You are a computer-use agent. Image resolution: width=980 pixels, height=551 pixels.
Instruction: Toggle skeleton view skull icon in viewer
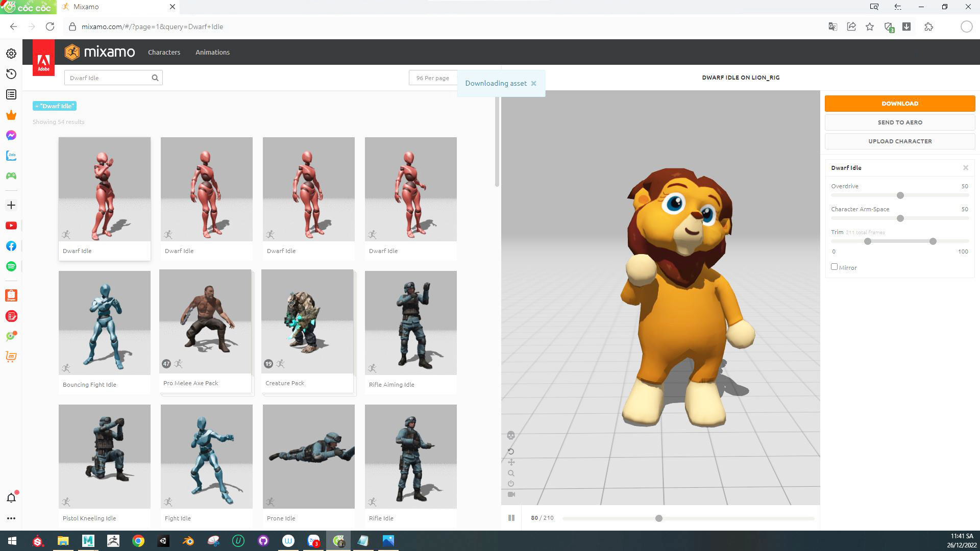(511, 435)
